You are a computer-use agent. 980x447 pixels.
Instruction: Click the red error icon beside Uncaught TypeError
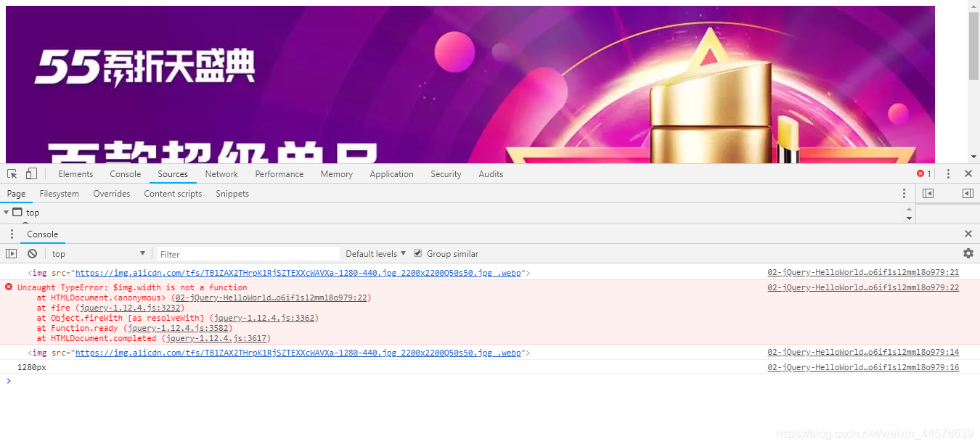(9, 287)
